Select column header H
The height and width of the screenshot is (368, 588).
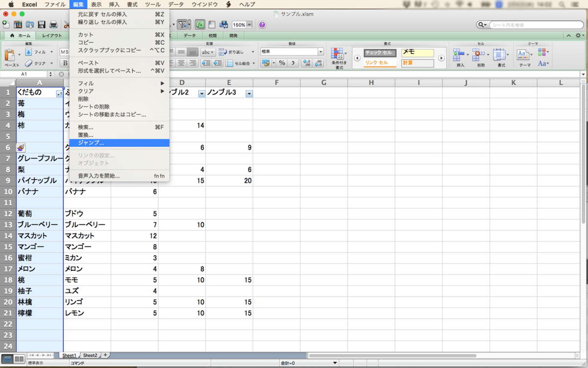371,82
